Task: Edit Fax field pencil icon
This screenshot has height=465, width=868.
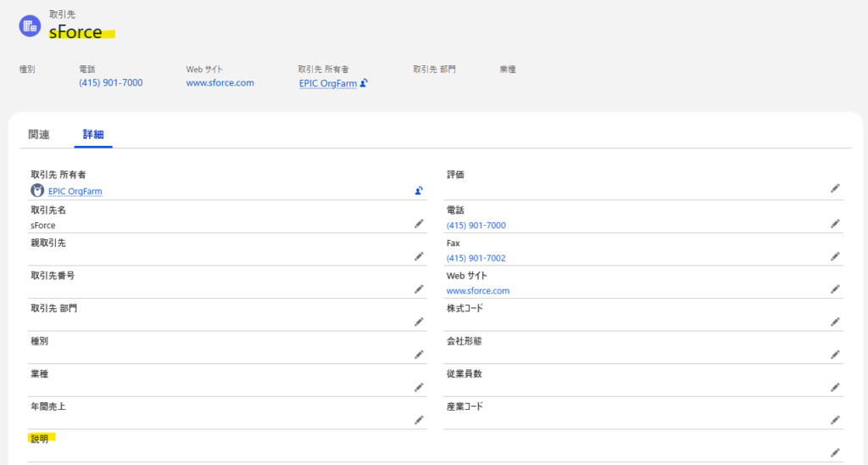Action: pyautogui.click(x=835, y=256)
